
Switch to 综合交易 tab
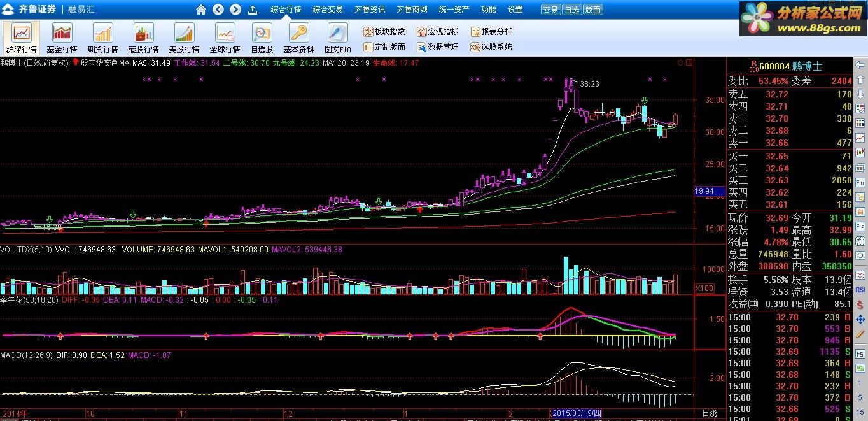pyautogui.click(x=328, y=10)
